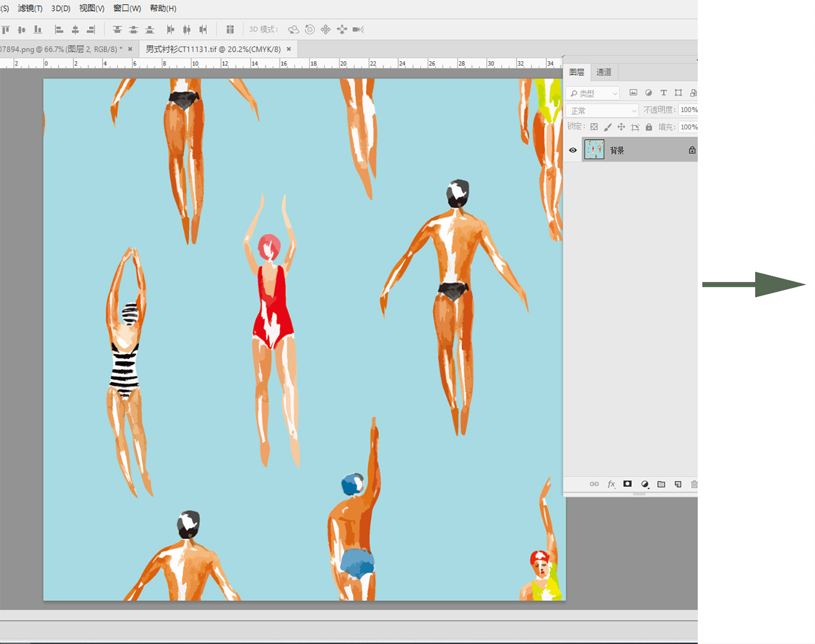Click the create new group folder icon
The image size is (815, 644).
pos(661,484)
